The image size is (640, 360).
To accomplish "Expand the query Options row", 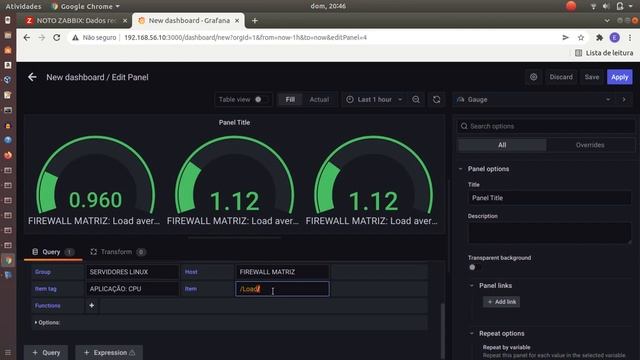I will click(x=47, y=322).
